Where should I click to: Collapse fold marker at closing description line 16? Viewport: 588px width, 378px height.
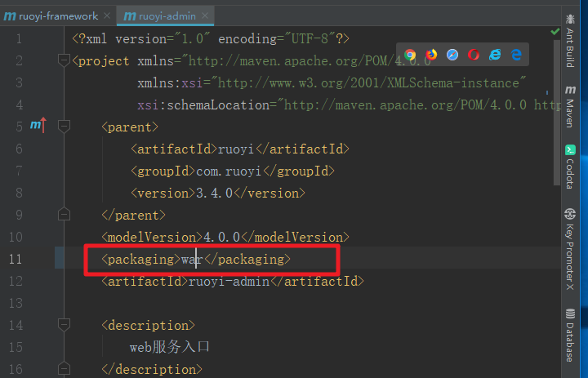click(64, 368)
